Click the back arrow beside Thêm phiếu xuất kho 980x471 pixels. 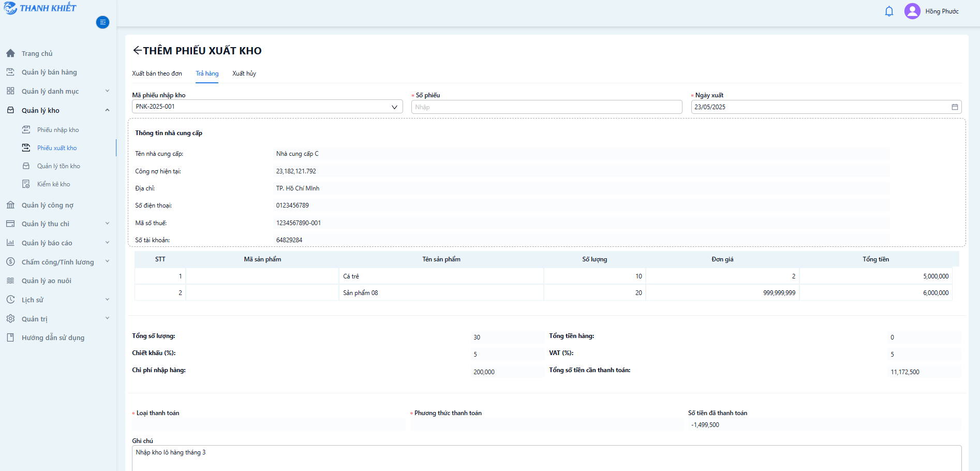(137, 50)
